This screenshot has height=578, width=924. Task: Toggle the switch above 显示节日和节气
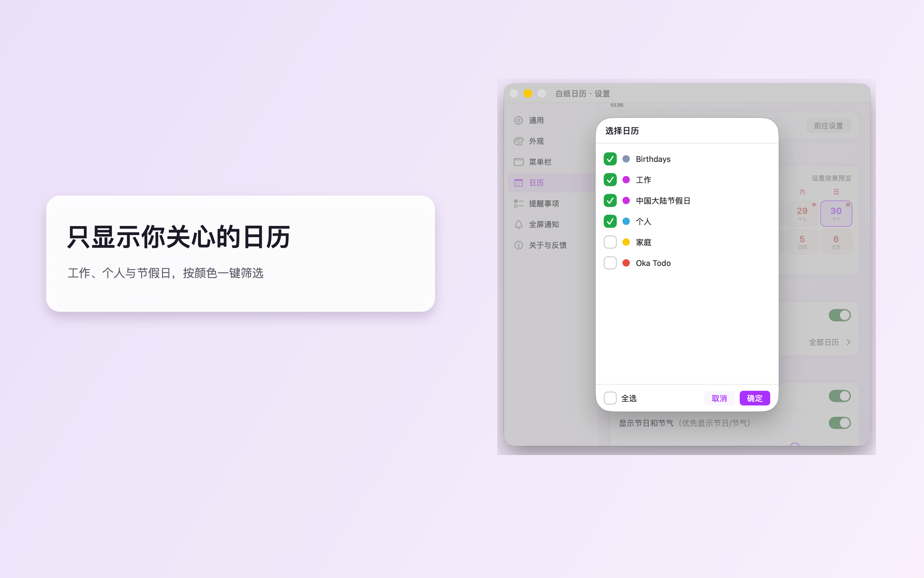coord(839,396)
